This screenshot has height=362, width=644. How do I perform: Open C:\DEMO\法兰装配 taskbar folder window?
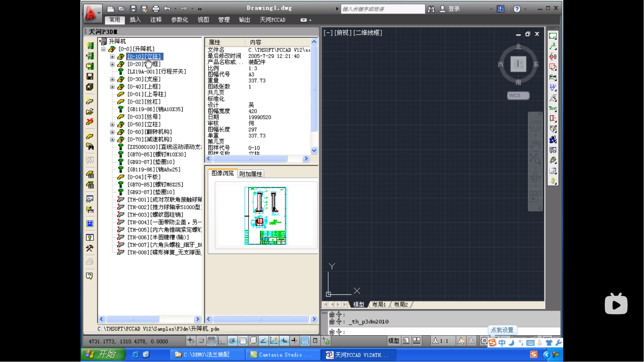click(207, 355)
